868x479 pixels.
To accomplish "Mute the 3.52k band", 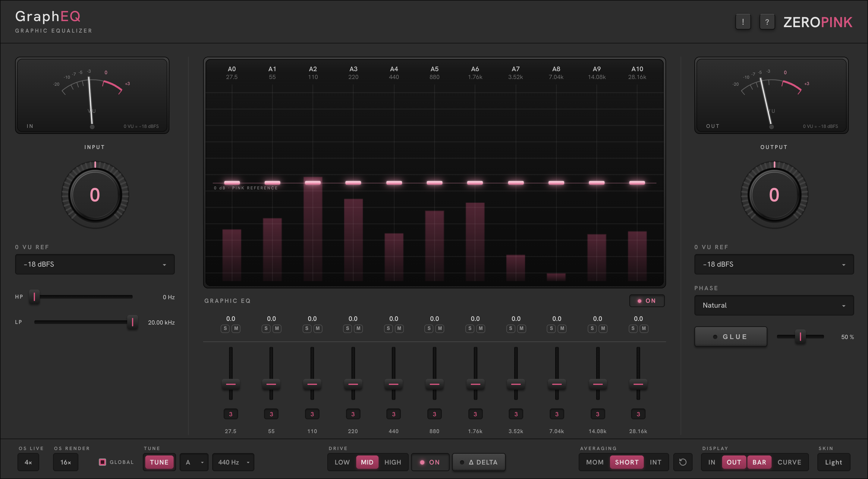I will (x=522, y=328).
